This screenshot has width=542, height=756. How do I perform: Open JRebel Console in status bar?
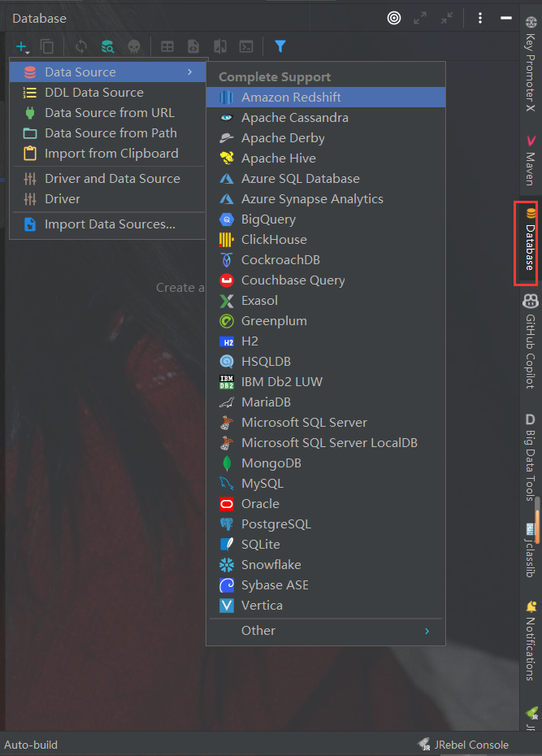[463, 745]
